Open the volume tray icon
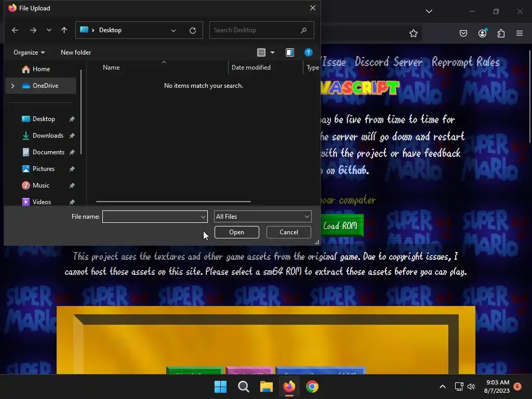Image resolution: width=532 pixels, height=399 pixels. pyautogui.click(x=471, y=387)
